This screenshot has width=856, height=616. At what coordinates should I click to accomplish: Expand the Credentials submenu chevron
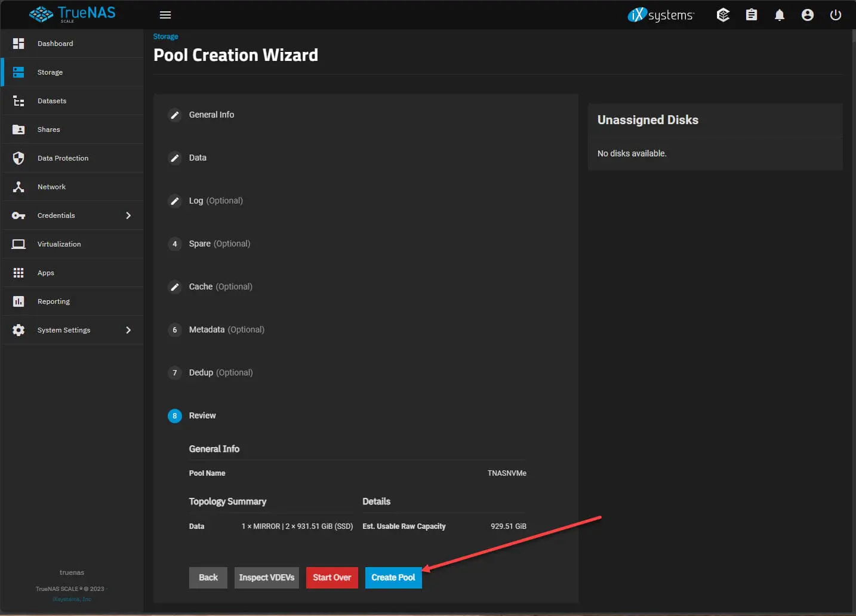pos(128,215)
